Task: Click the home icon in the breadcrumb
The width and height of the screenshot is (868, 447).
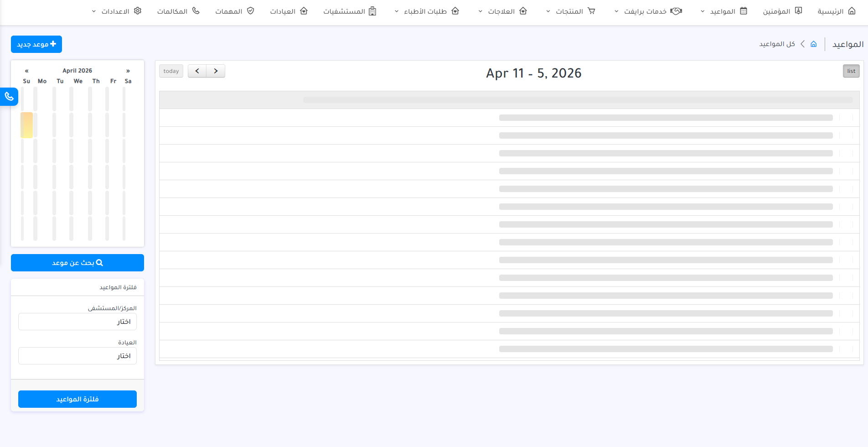Action: (x=814, y=44)
